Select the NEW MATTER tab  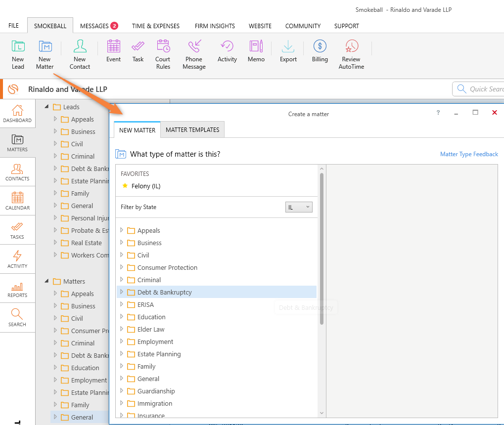[x=137, y=130]
